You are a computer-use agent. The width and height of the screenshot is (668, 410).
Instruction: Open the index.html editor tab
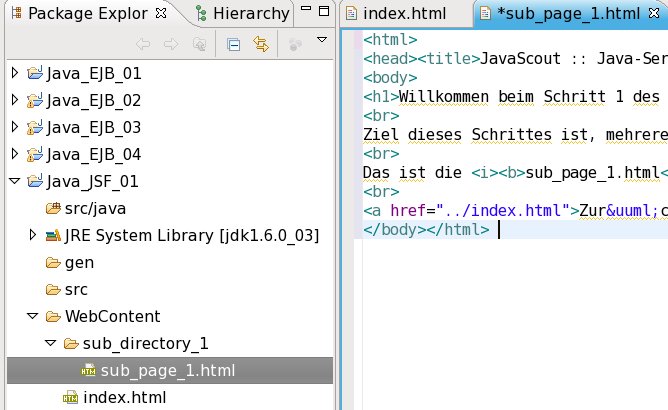(404, 14)
